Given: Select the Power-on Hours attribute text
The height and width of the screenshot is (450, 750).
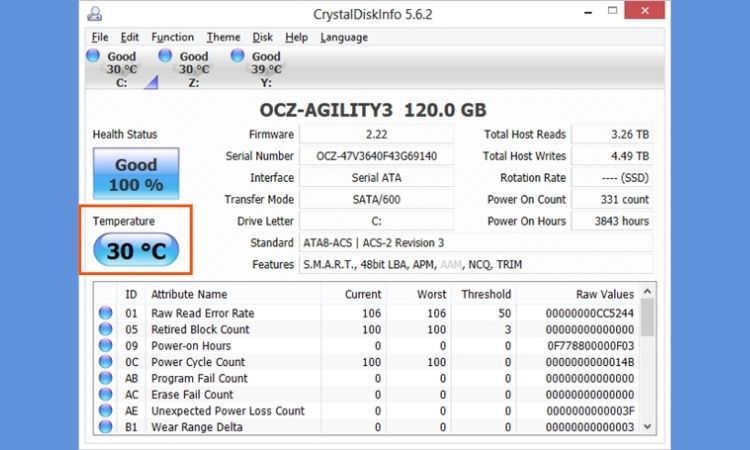Looking at the screenshot, I should pyautogui.click(x=191, y=346).
